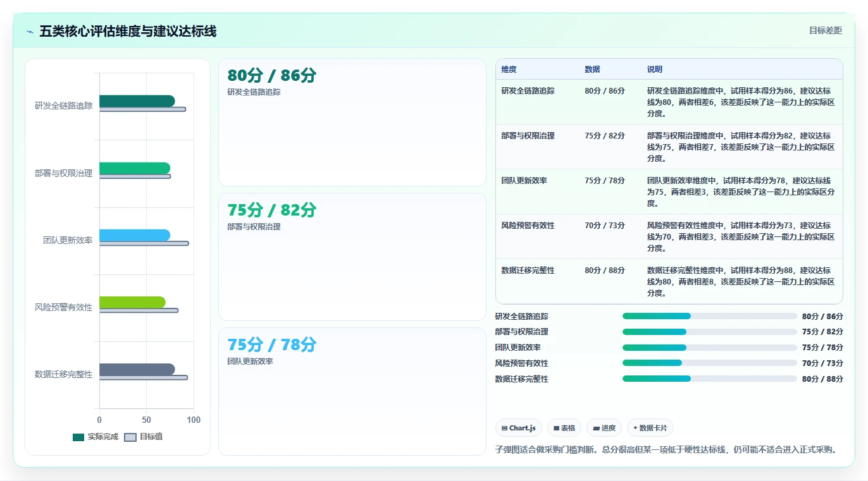Image resolution: width=868 pixels, height=481 pixels.
Task: Click the blue 团队更新效率 chart bar
Action: click(x=135, y=235)
